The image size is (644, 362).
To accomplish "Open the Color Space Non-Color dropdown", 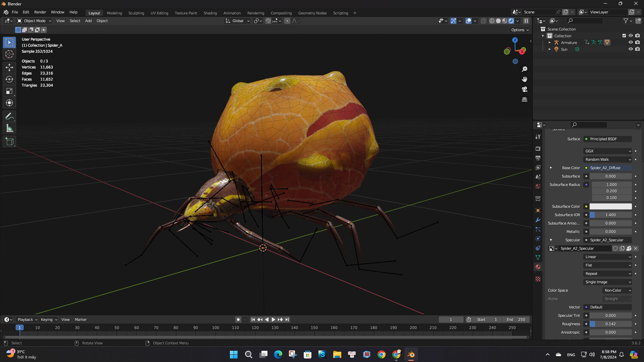I will 617,290.
